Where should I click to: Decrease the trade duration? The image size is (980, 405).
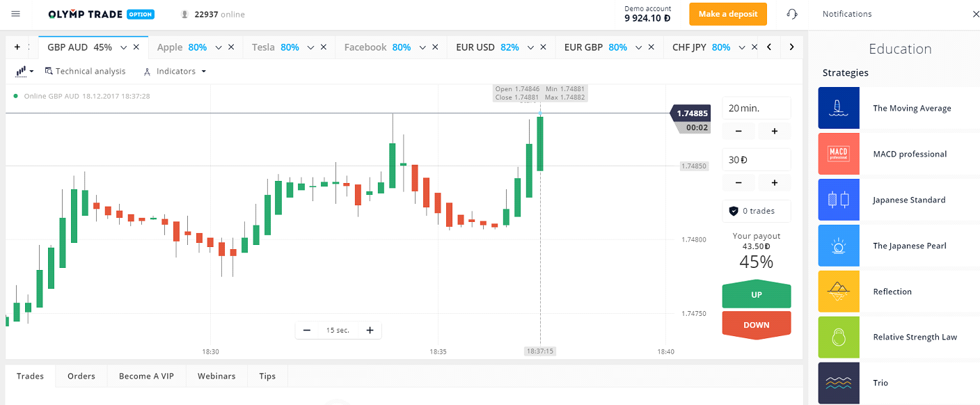click(739, 131)
